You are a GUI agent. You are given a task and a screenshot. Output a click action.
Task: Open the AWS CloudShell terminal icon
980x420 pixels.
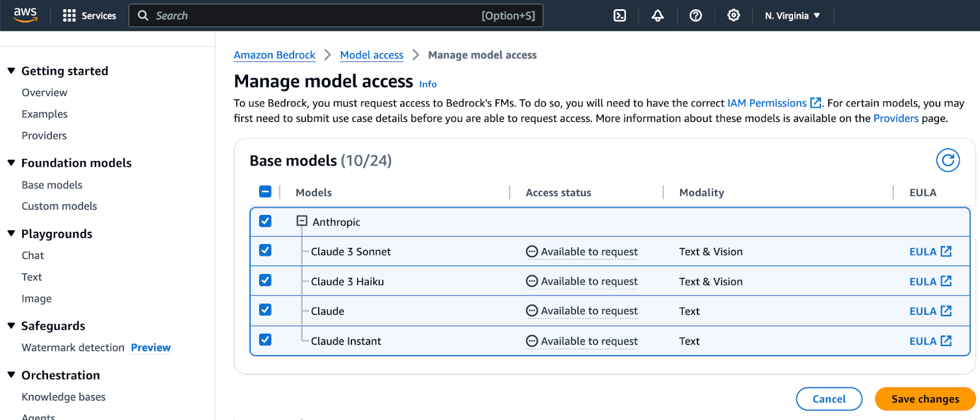pyautogui.click(x=620, y=16)
